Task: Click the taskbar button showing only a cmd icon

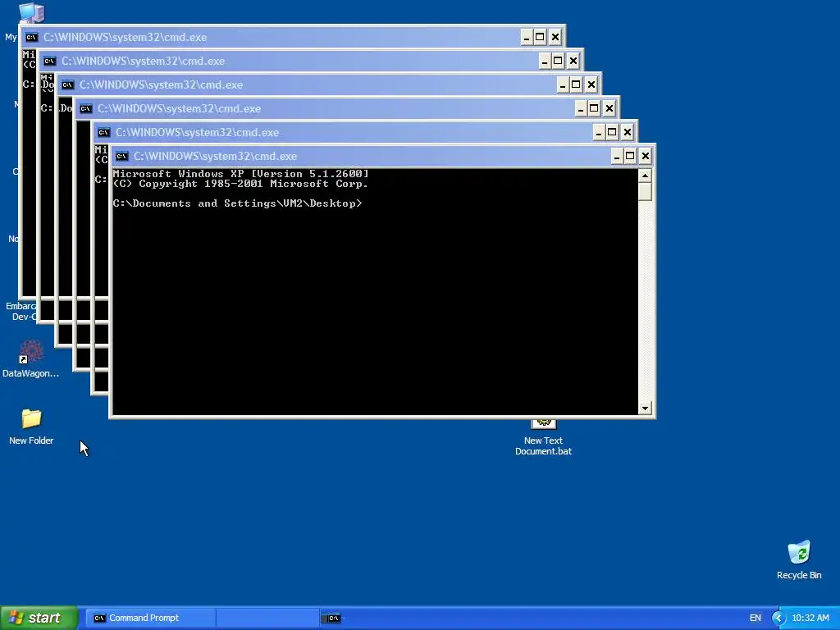Action: [x=333, y=619]
